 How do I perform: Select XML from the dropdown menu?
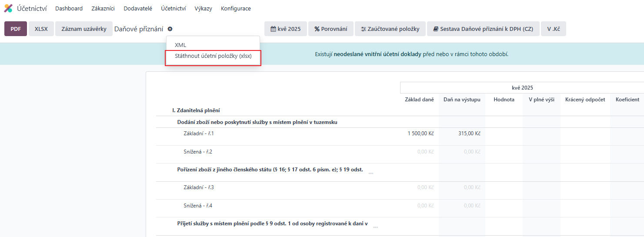coord(180,45)
